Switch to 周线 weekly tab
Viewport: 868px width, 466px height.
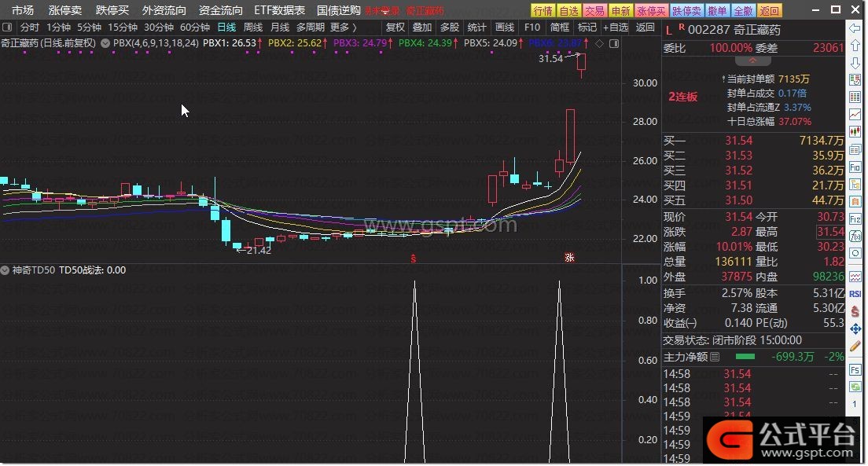[253, 28]
